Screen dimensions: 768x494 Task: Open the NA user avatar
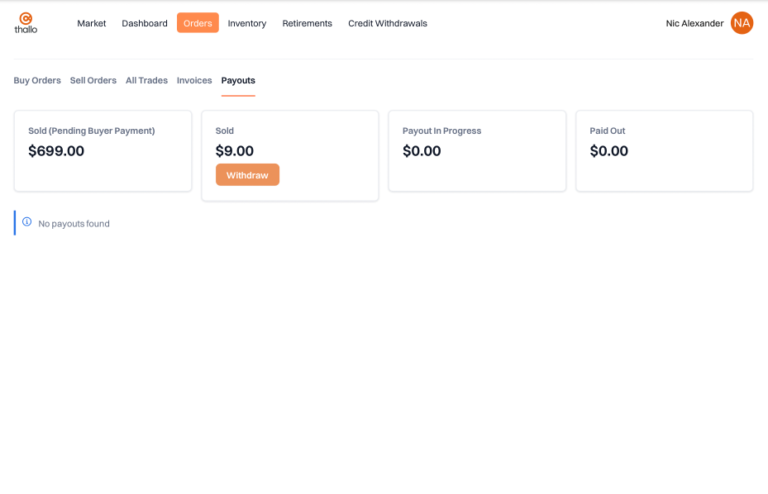pos(741,23)
